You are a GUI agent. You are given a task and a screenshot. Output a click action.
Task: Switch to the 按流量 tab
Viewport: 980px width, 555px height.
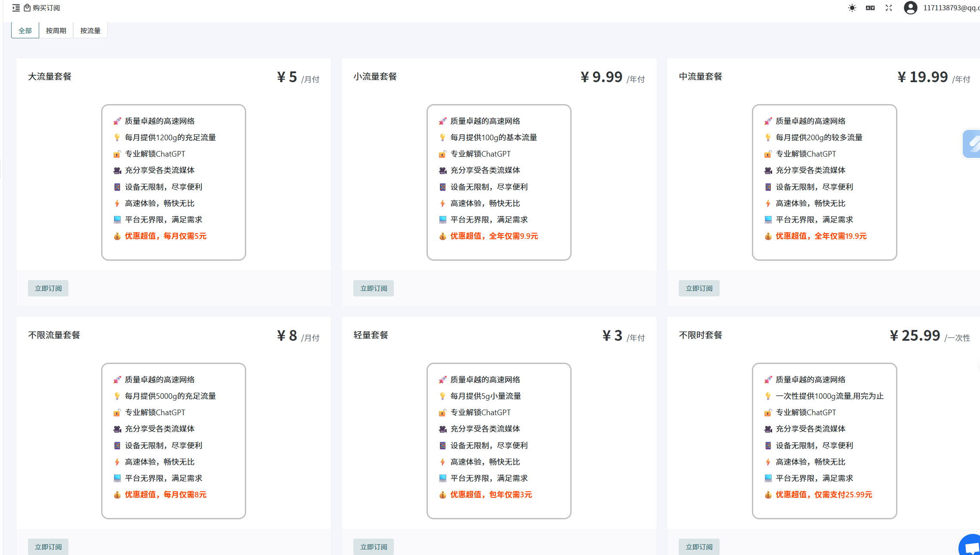pos(90,31)
